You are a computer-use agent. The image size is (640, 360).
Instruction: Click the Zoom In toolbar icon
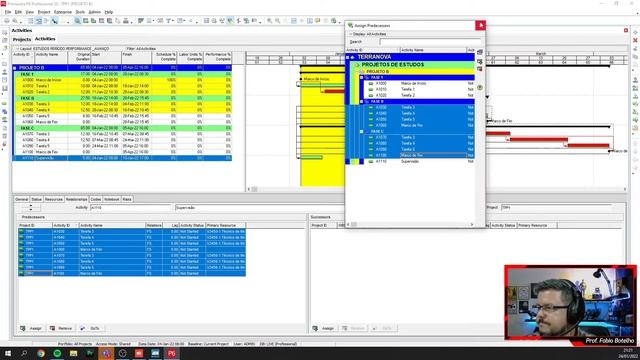[x=269, y=21]
